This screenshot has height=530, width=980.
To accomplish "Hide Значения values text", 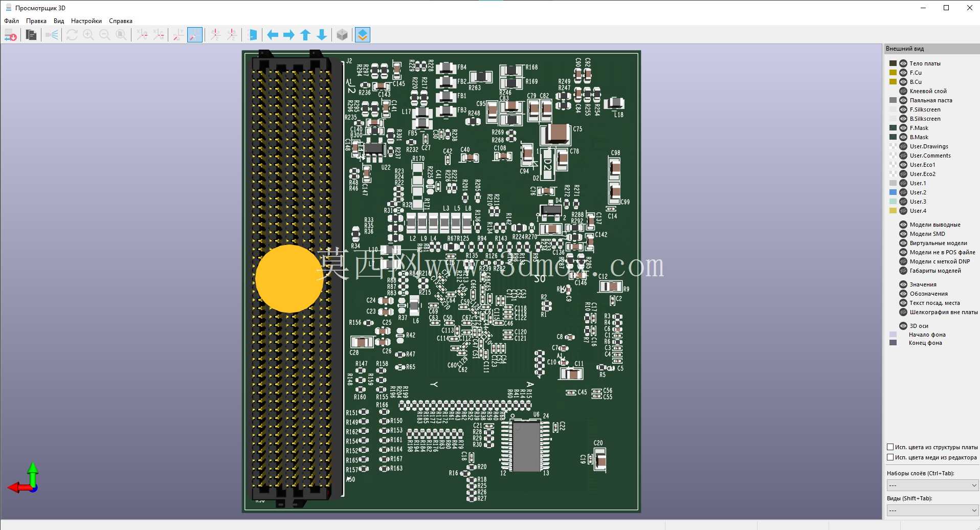I will point(903,284).
